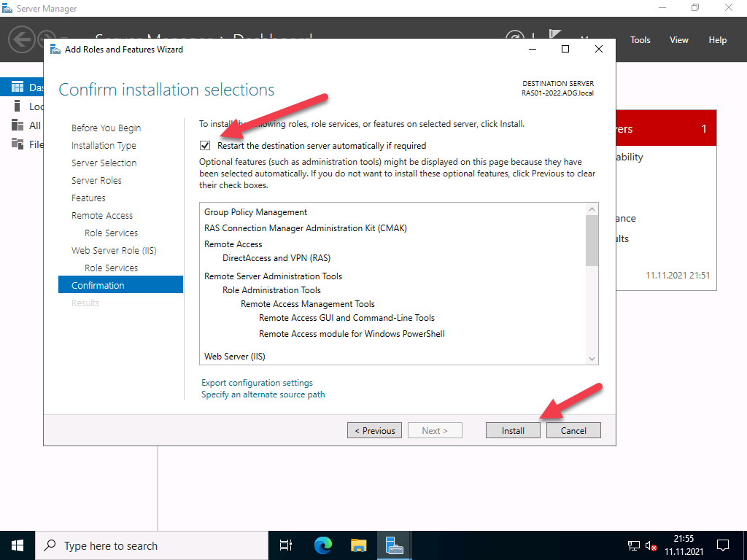Viewport: 747px width, 560px height.
Task: Select Features wizard step
Action: tap(88, 198)
